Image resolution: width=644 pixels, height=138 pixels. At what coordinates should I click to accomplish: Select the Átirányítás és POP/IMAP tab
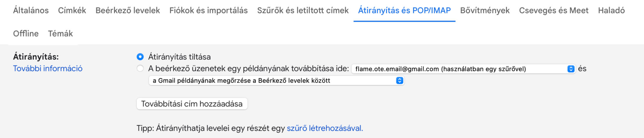click(404, 10)
